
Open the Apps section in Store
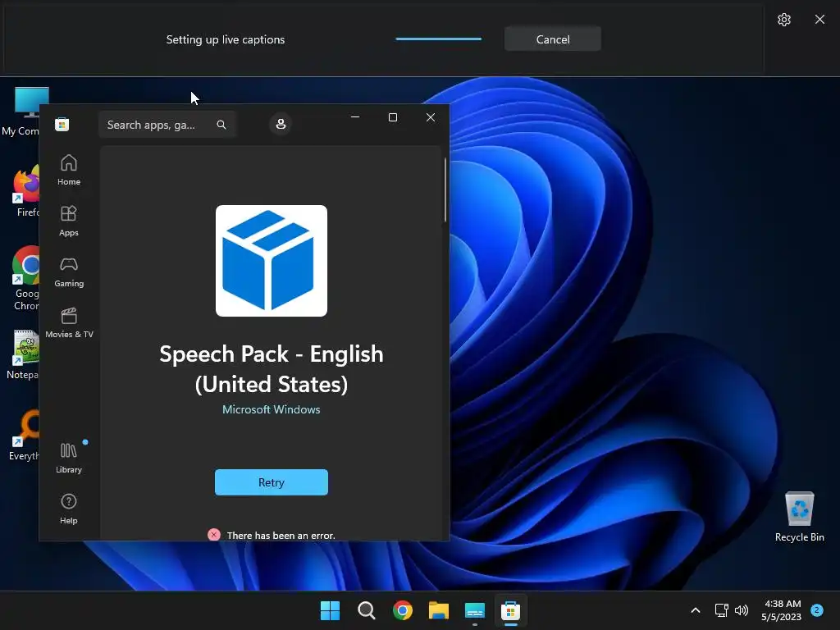coord(69,221)
